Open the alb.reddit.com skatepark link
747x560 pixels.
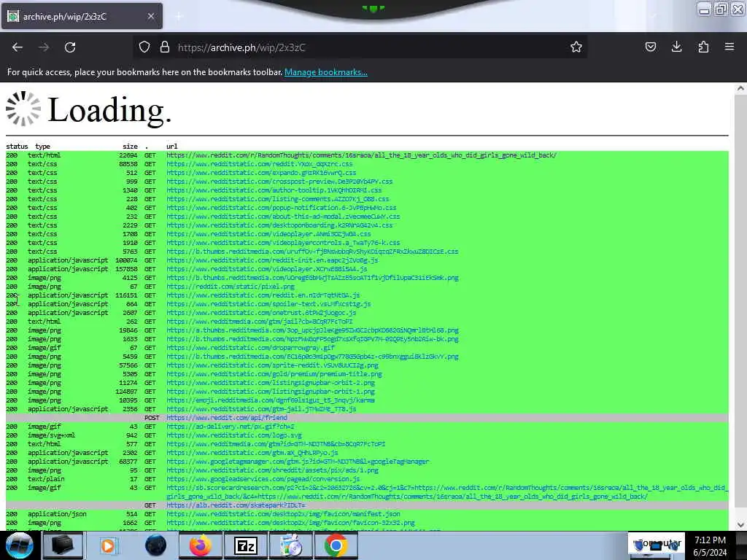(236, 505)
